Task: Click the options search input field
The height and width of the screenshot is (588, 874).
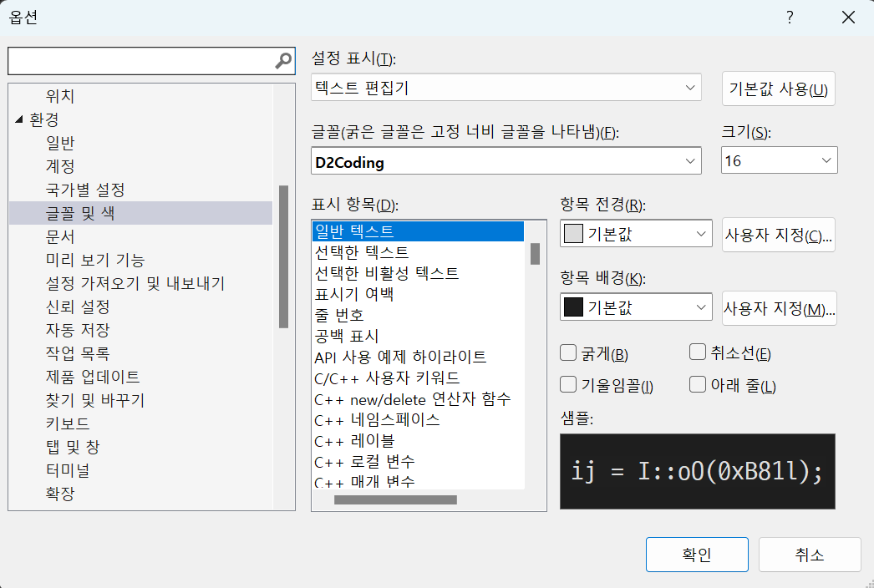Action: point(140,61)
